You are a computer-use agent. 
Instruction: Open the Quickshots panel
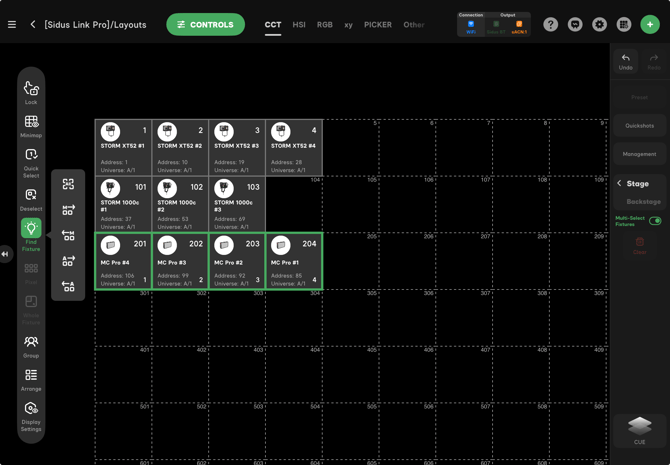(x=640, y=126)
